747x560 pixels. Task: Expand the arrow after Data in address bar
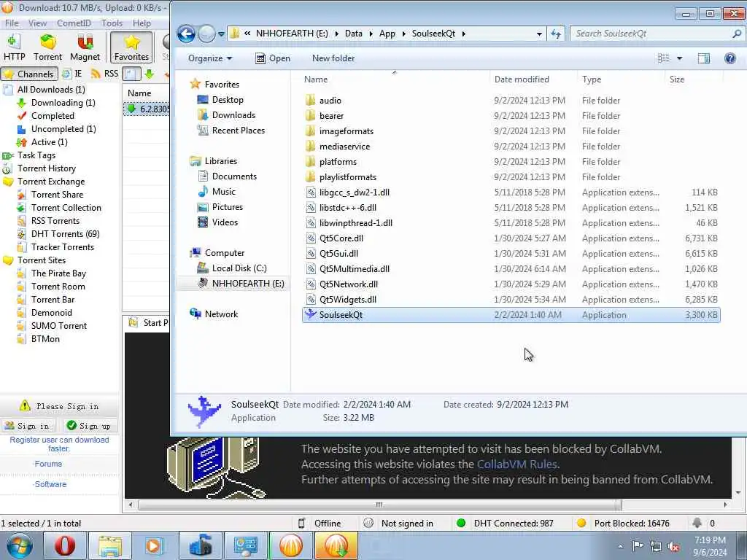(371, 34)
